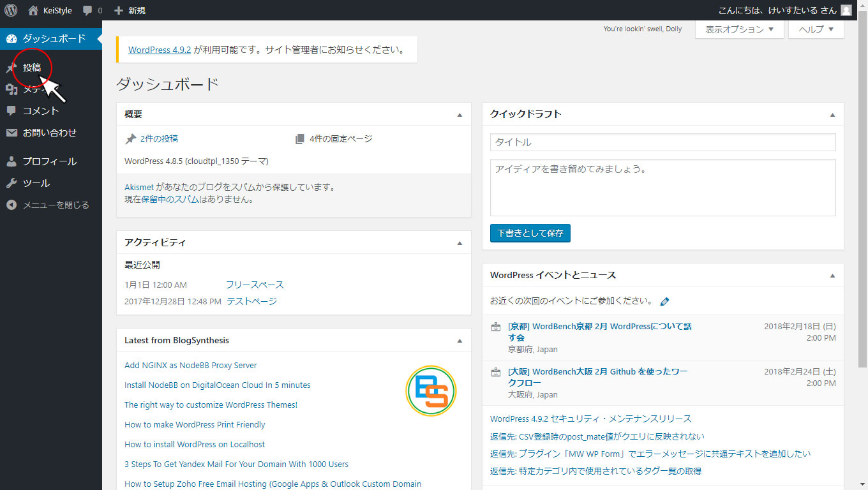Click the collapse arrow icon beside メニューを閉じる
This screenshot has width=868, height=490.
click(11, 205)
